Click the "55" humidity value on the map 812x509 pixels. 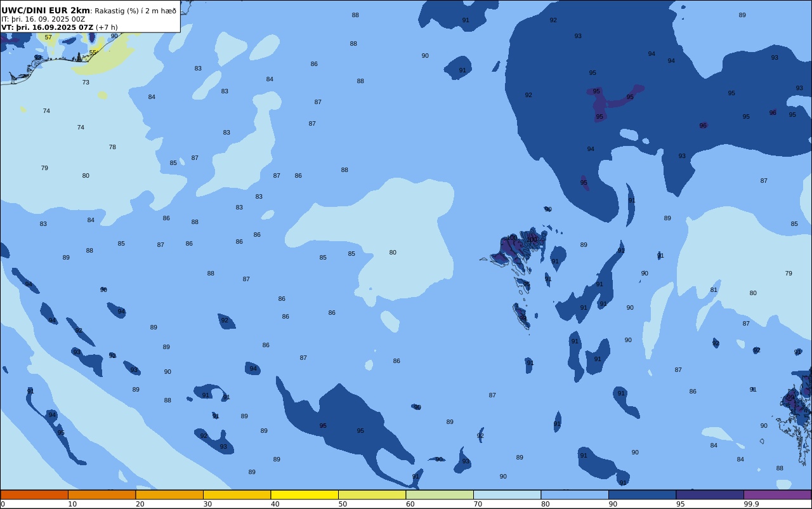pos(93,53)
